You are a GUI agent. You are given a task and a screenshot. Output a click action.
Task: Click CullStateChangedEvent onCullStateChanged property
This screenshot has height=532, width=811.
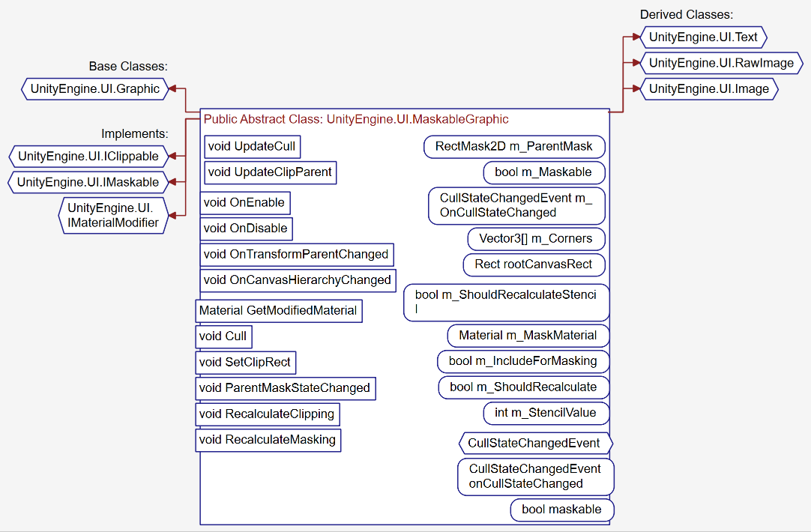pyautogui.click(x=536, y=477)
